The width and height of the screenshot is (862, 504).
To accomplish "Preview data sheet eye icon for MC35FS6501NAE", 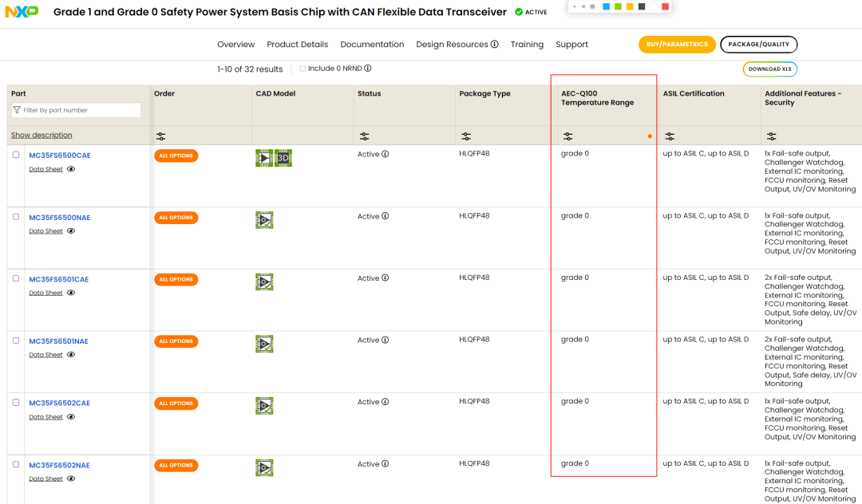I will pyautogui.click(x=71, y=355).
